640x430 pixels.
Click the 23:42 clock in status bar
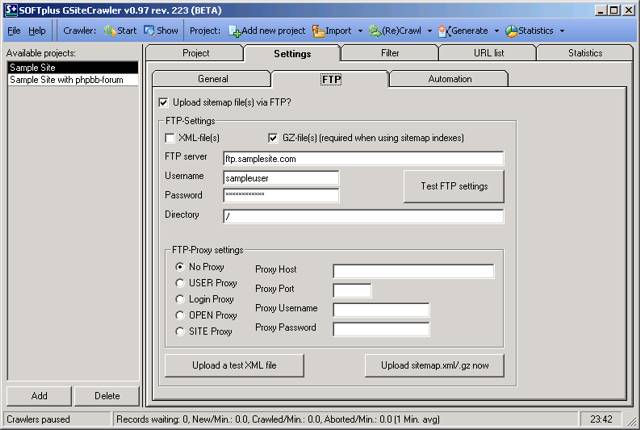pyautogui.click(x=601, y=419)
